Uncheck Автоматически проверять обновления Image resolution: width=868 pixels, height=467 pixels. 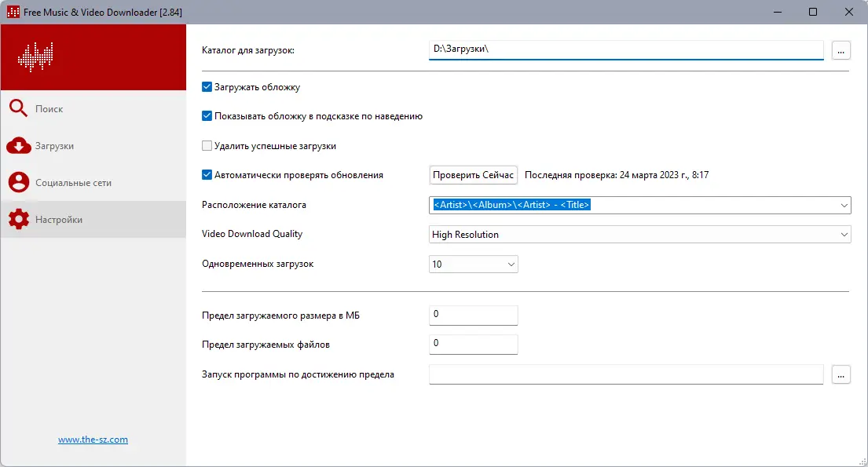click(207, 174)
